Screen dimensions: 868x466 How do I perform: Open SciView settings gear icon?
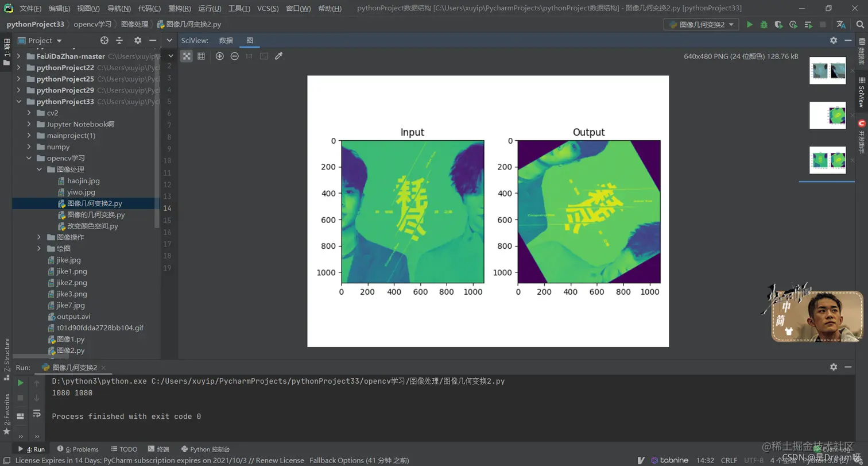[x=834, y=41]
